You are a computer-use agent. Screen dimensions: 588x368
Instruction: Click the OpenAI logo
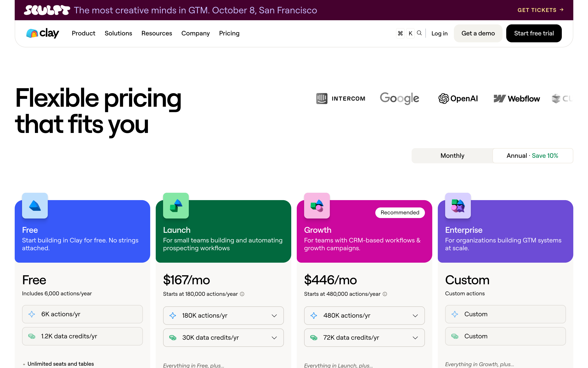pos(458,99)
